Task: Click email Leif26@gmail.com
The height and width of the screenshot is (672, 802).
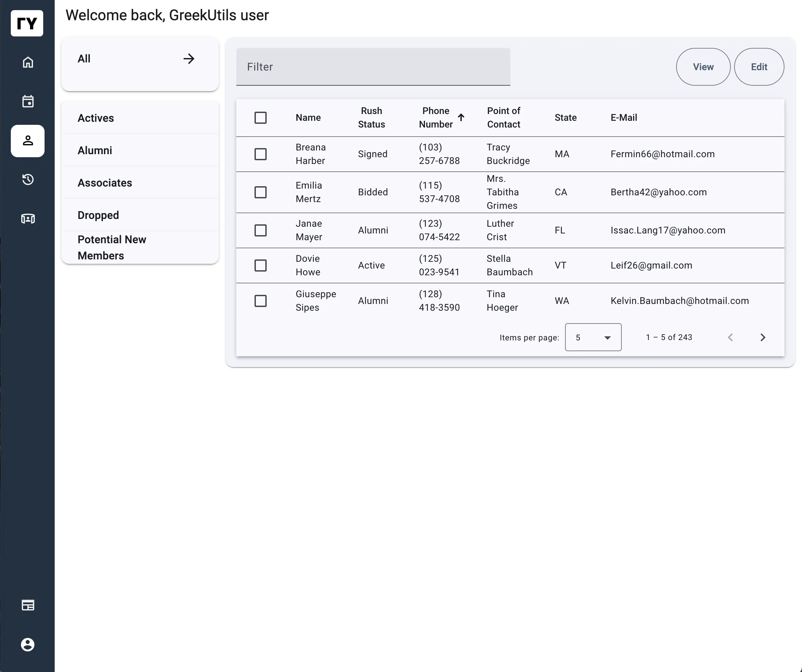Action: pos(651,265)
